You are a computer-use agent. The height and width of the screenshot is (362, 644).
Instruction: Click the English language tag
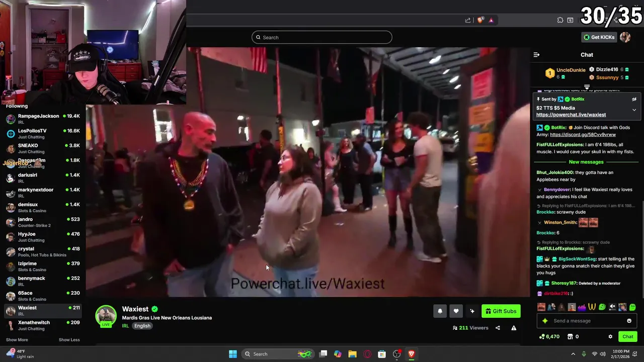pyautogui.click(x=142, y=326)
